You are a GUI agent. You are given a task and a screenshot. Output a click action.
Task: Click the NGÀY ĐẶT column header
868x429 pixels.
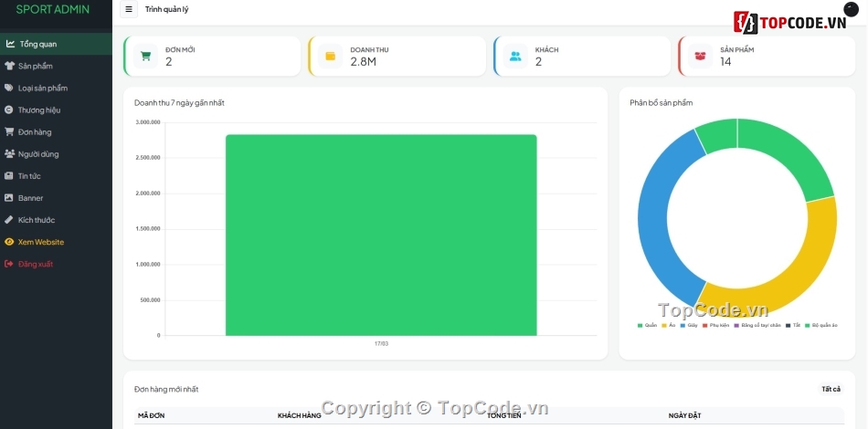click(684, 415)
